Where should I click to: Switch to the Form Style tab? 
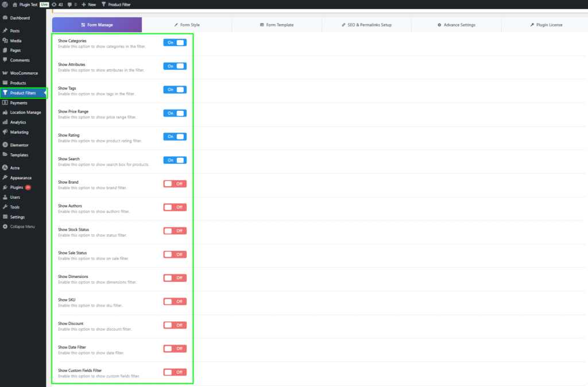click(187, 25)
